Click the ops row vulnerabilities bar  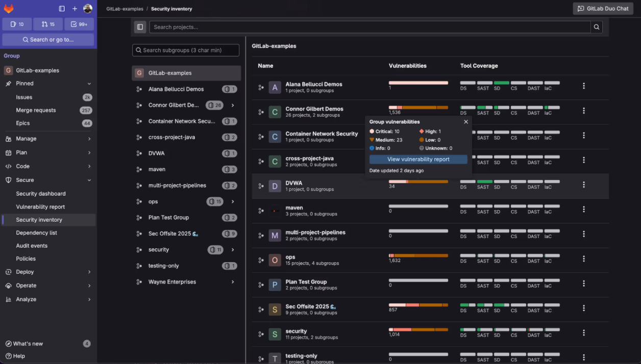tap(418, 255)
